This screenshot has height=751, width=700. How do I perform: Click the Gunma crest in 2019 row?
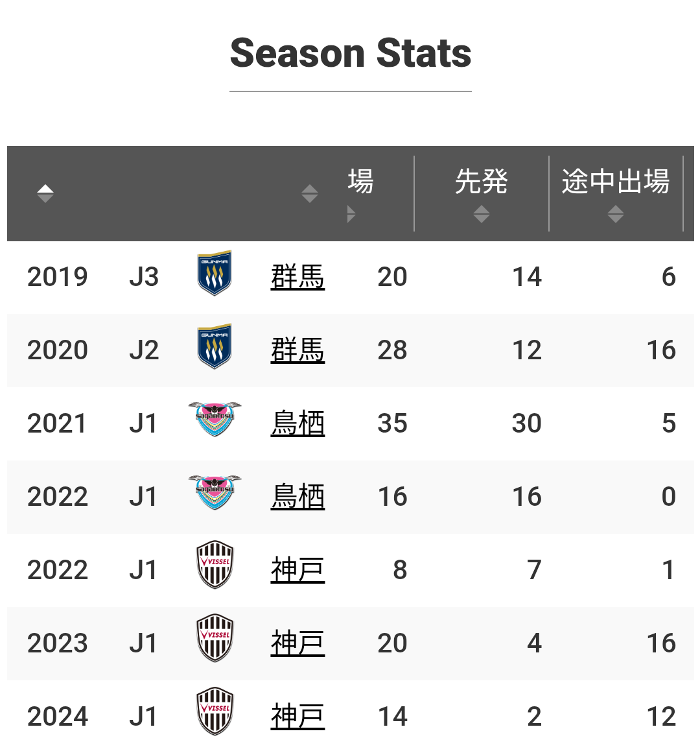pos(215,273)
